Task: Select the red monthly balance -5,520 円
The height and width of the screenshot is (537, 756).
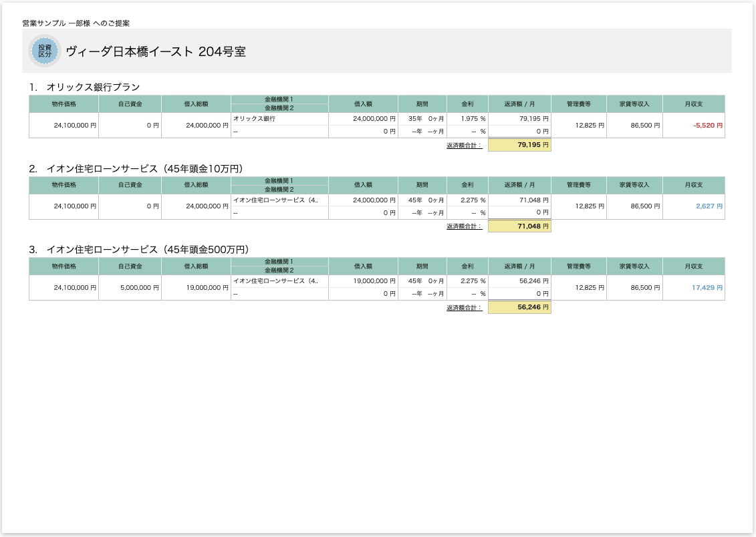Action: click(x=708, y=125)
